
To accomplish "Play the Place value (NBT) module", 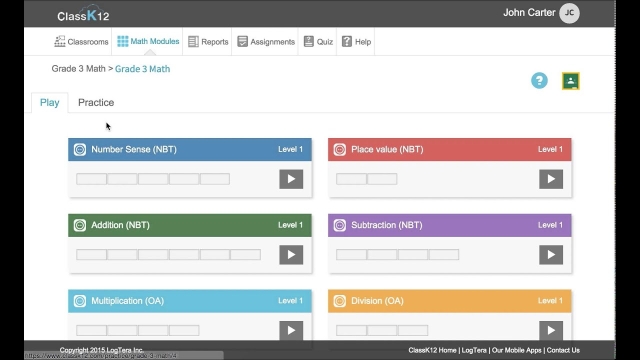I will [x=551, y=179].
